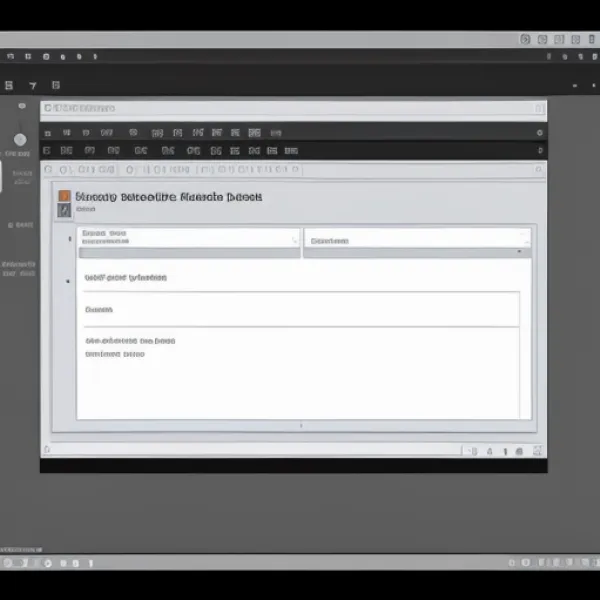Toggle the bullet marker beside the second section label
The width and height of the screenshot is (600, 600).
tap(68, 281)
